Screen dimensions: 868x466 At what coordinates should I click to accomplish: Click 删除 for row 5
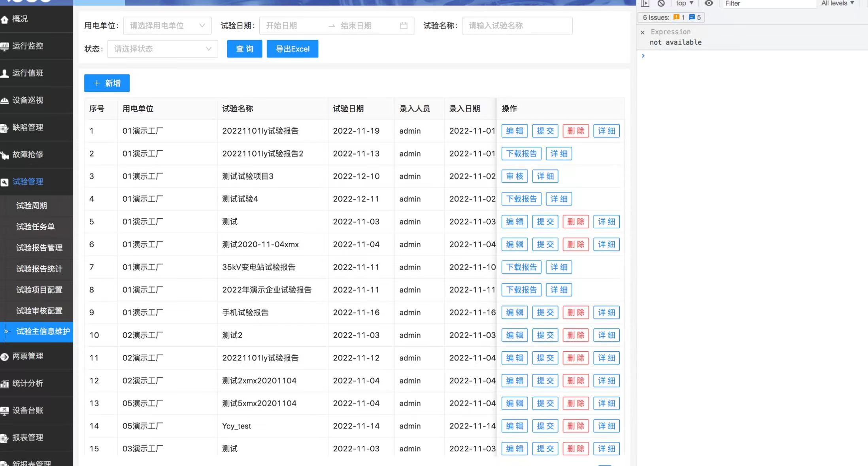[576, 222]
